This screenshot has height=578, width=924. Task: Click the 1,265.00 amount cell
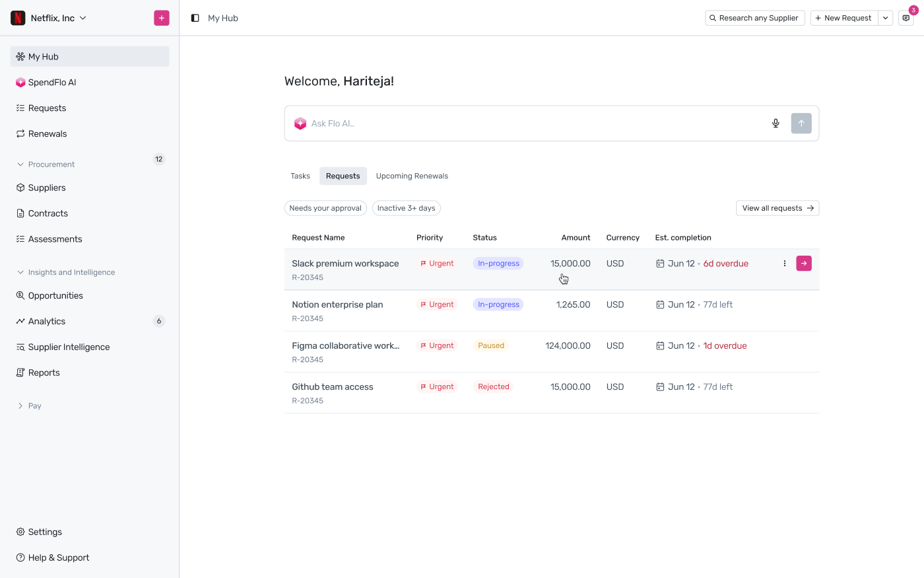pos(573,305)
